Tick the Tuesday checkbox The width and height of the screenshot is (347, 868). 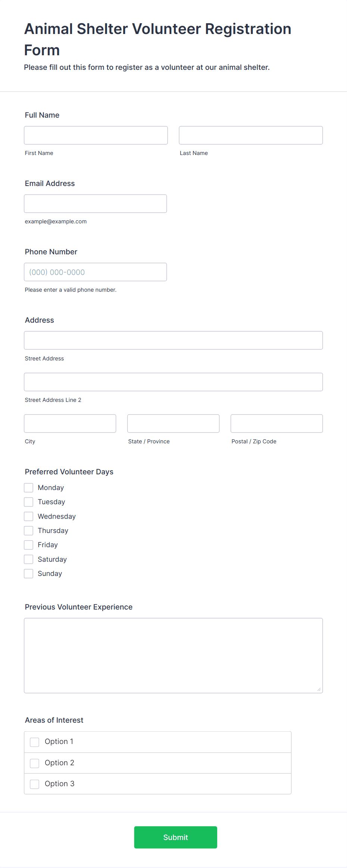pos(29,502)
